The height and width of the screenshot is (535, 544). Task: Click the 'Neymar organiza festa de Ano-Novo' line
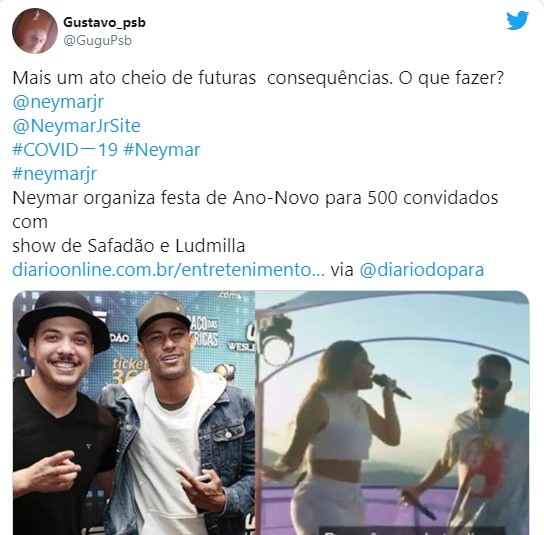(255, 198)
